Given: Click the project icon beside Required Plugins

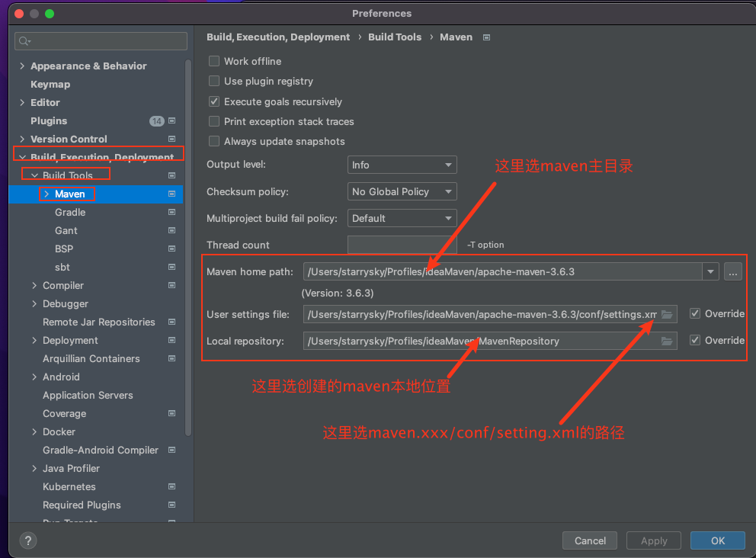Looking at the screenshot, I should [171, 505].
